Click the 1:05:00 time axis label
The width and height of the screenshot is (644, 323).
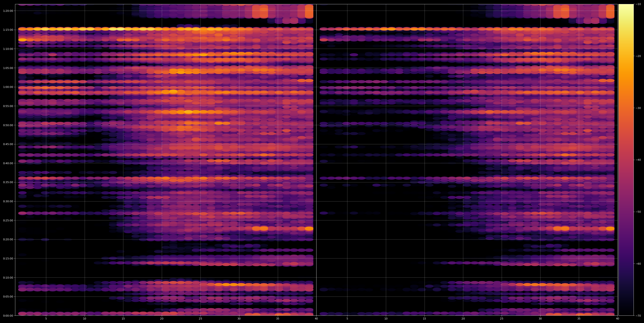(x=8, y=68)
